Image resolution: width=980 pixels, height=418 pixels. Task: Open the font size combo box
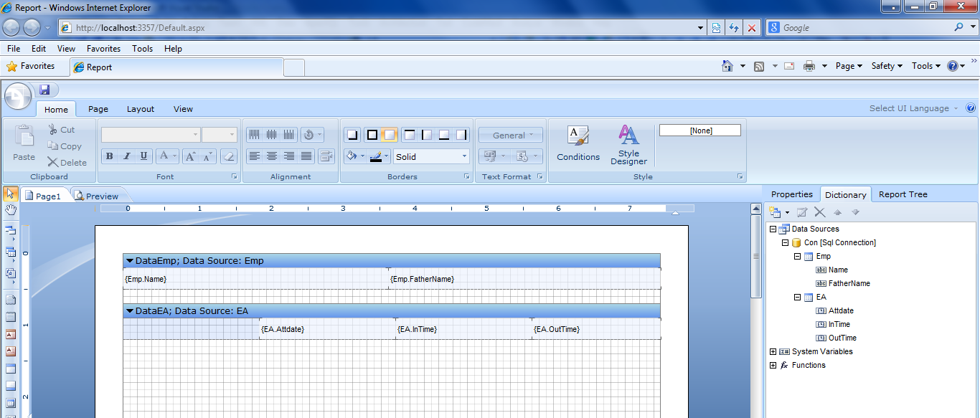point(220,135)
